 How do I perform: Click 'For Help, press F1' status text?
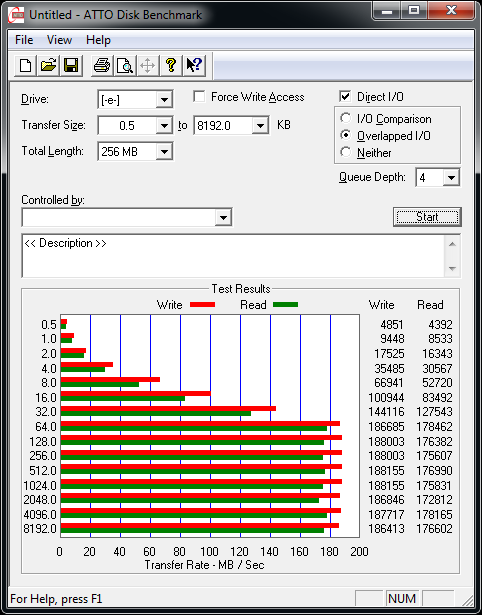click(x=56, y=599)
